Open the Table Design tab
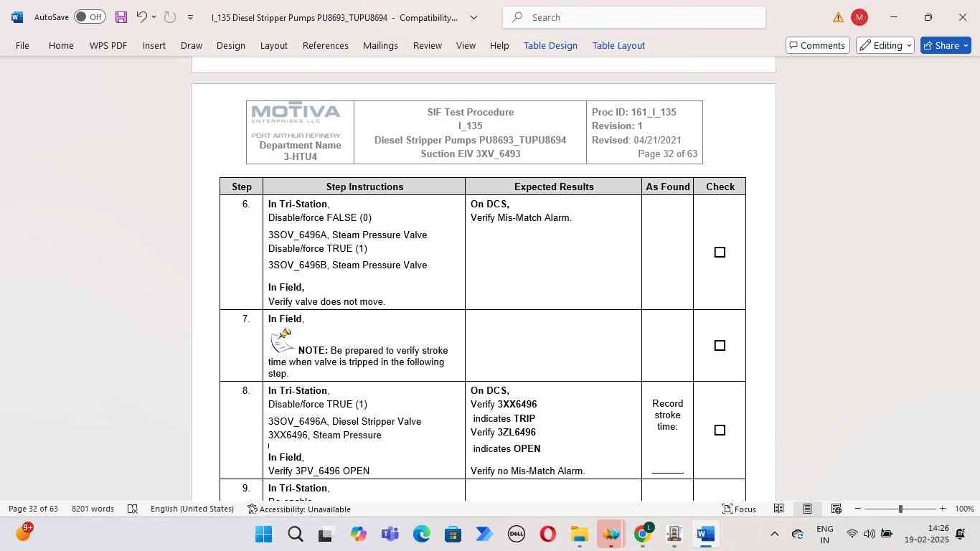Screen dimensions: 980x551 [550, 45]
